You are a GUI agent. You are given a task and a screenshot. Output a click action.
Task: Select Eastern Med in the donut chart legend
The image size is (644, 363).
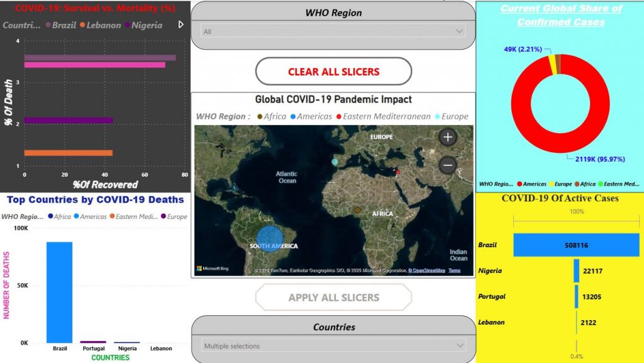point(619,184)
